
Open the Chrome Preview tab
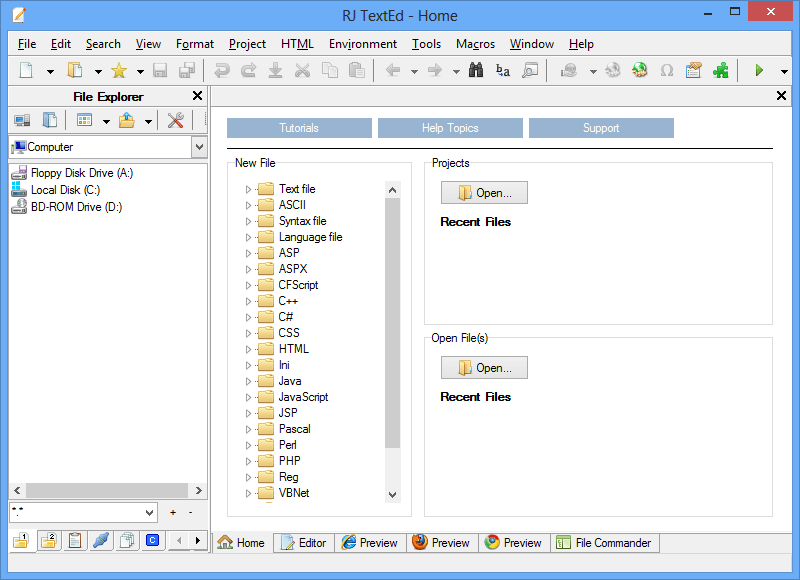[514, 543]
